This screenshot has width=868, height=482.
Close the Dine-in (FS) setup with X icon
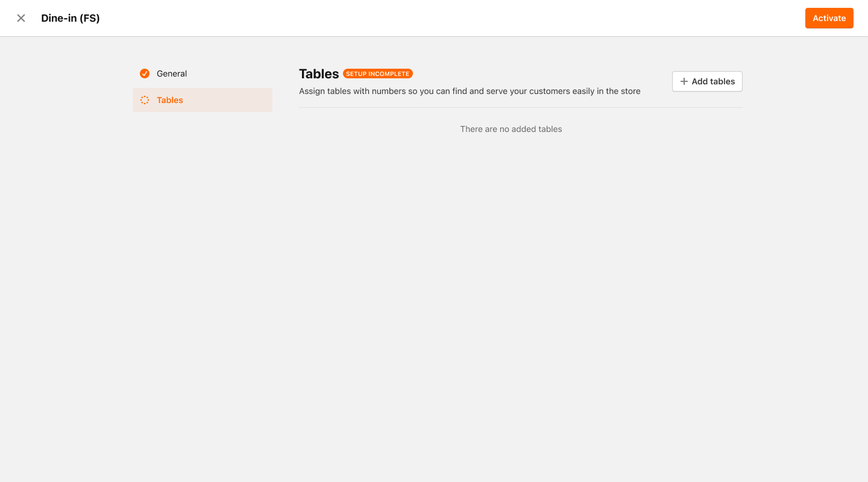21,18
